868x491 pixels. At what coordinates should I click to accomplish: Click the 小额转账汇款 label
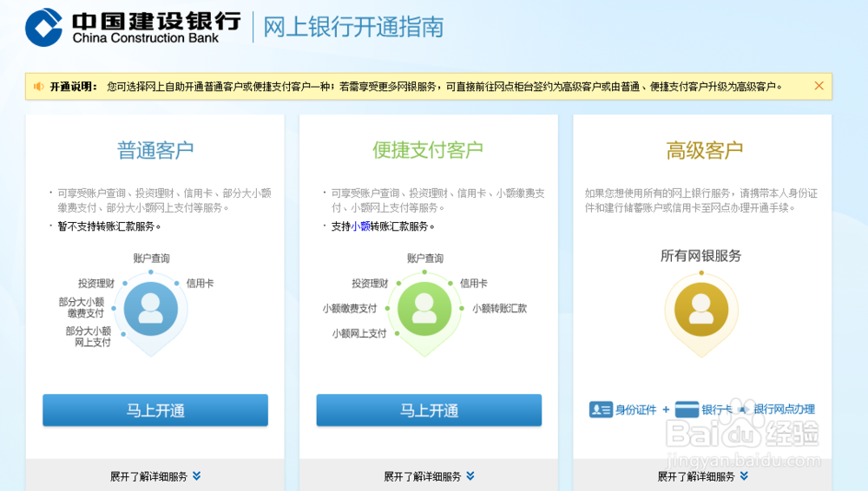[x=500, y=308]
